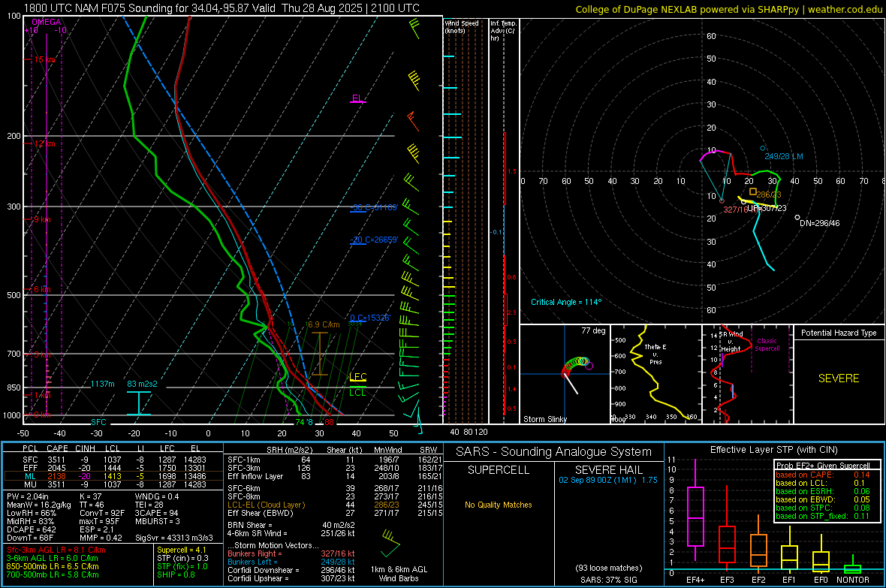
Task: Click the 'DCAPE = 642' value
Action: 32,529
